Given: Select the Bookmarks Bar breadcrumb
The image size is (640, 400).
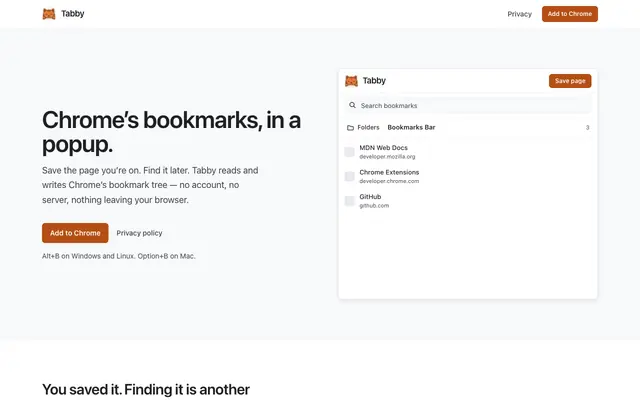Looking at the screenshot, I should coord(411,127).
